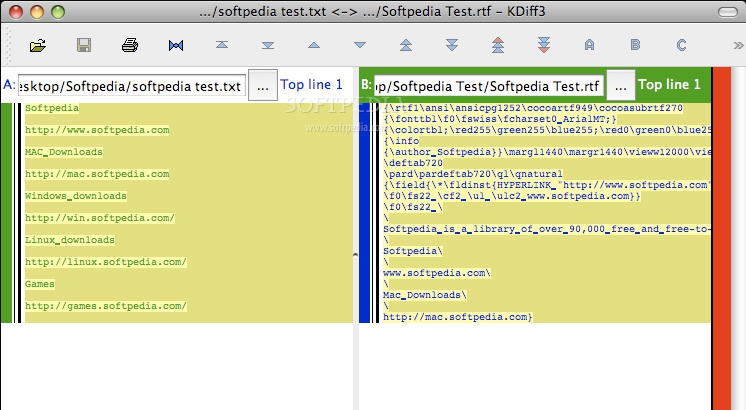Open file with the folder icon
The width and height of the screenshot is (746, 410).
(38, 45)
